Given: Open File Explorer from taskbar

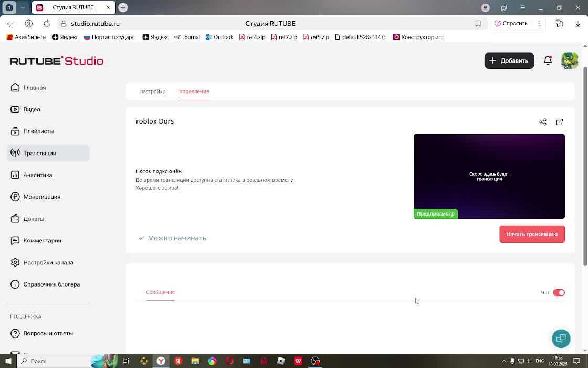Looking at the screenshot, I should click(195, 361).
